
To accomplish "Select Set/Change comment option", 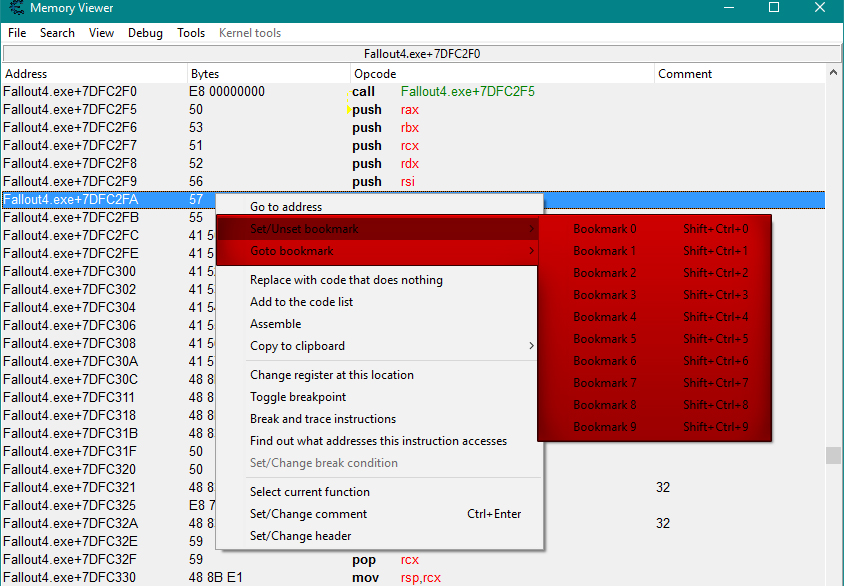I will click(308, 514).
